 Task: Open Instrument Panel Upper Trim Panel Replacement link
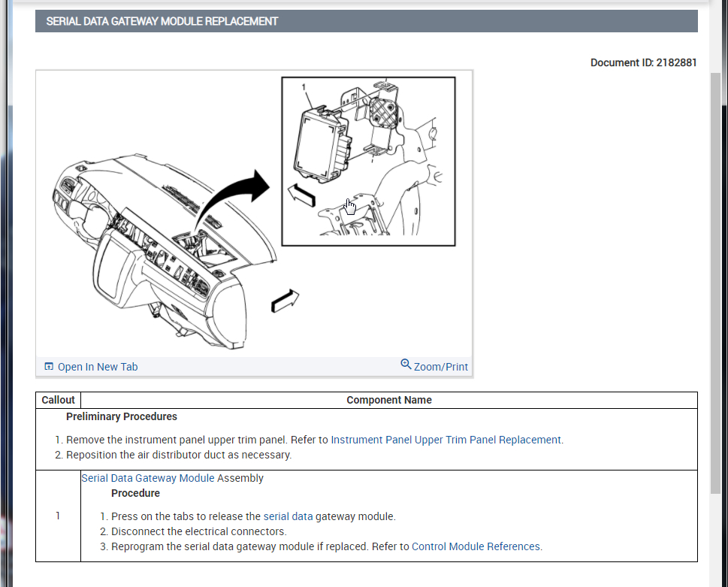[x=446, y=440]
